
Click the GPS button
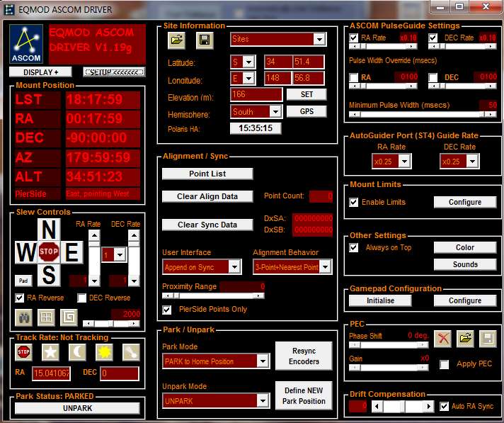click(307, 112)
